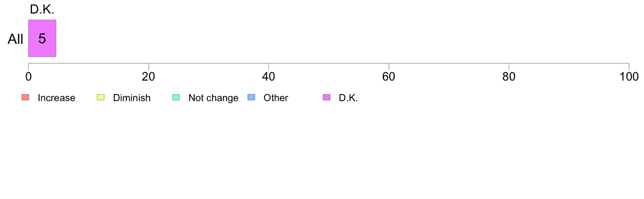The width and height of the screenshot is (644, 199).
Task: Click the purple D.K. bar segment
Action: point(42,38)
